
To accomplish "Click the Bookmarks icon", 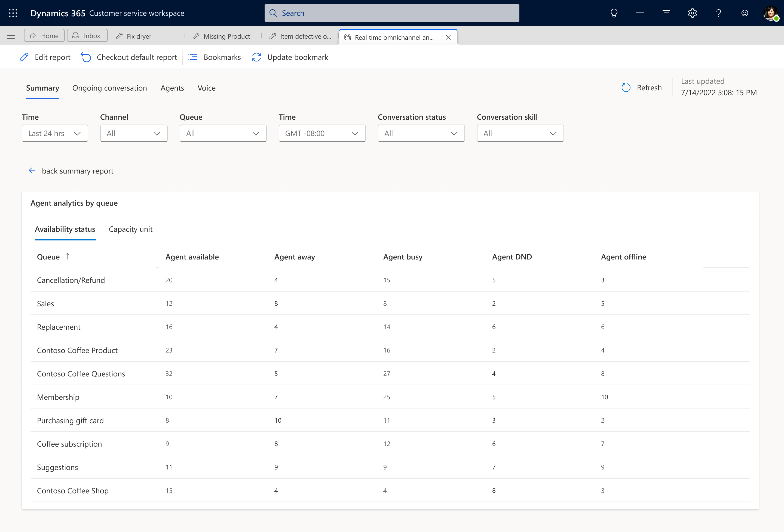I will point(193,57).
